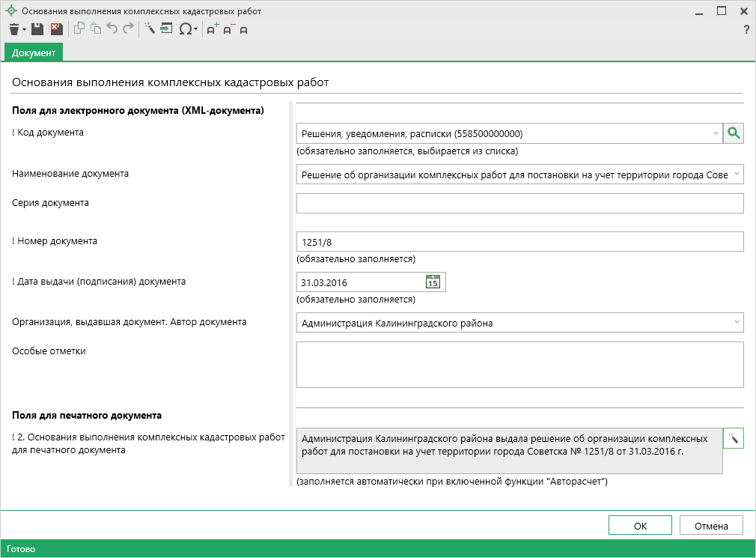
Task: Click the import arrow icon in toolbar
Action: pyautogui.click(x=166, y=29)
